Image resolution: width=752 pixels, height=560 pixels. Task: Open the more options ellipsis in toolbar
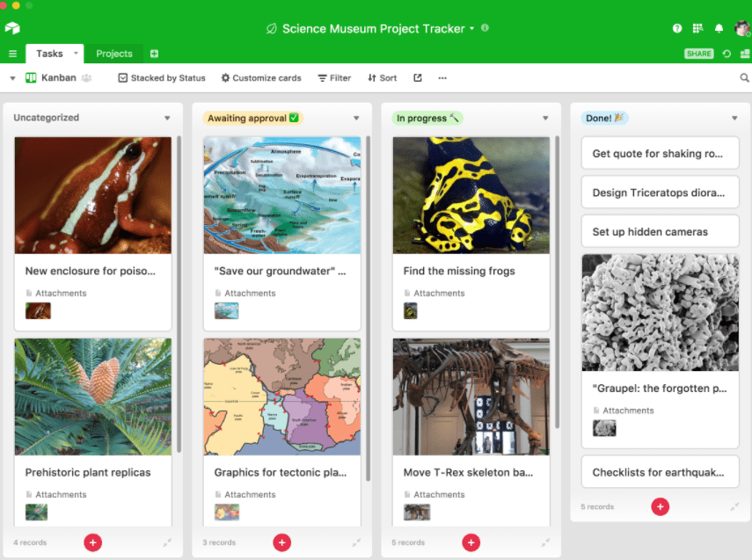pos(442,77)
